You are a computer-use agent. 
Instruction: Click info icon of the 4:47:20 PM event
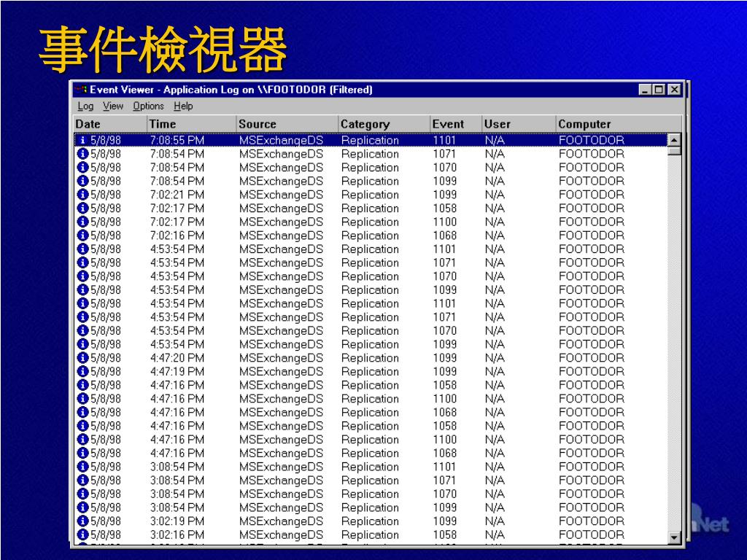pyautogui.click(x=83, y=357)
